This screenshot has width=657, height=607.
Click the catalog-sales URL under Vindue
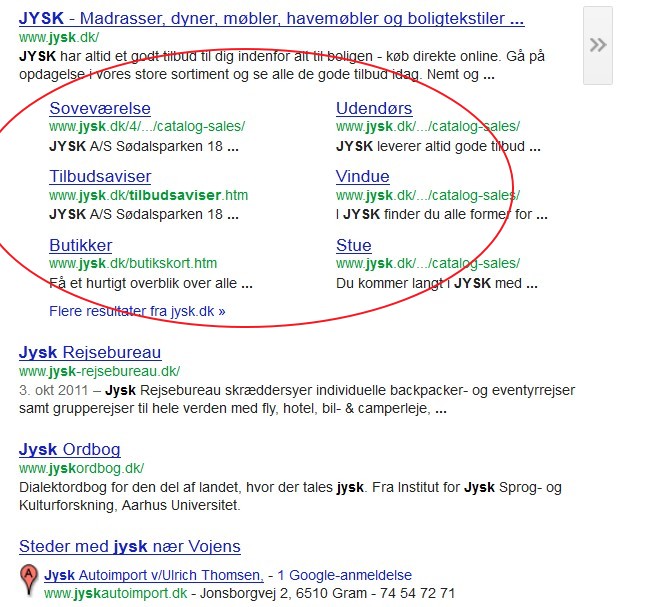428,195
